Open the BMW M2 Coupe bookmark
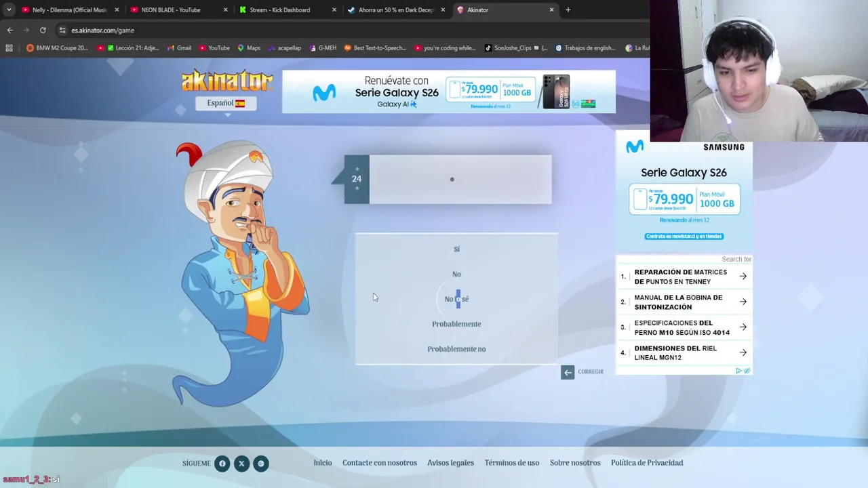 57,48
